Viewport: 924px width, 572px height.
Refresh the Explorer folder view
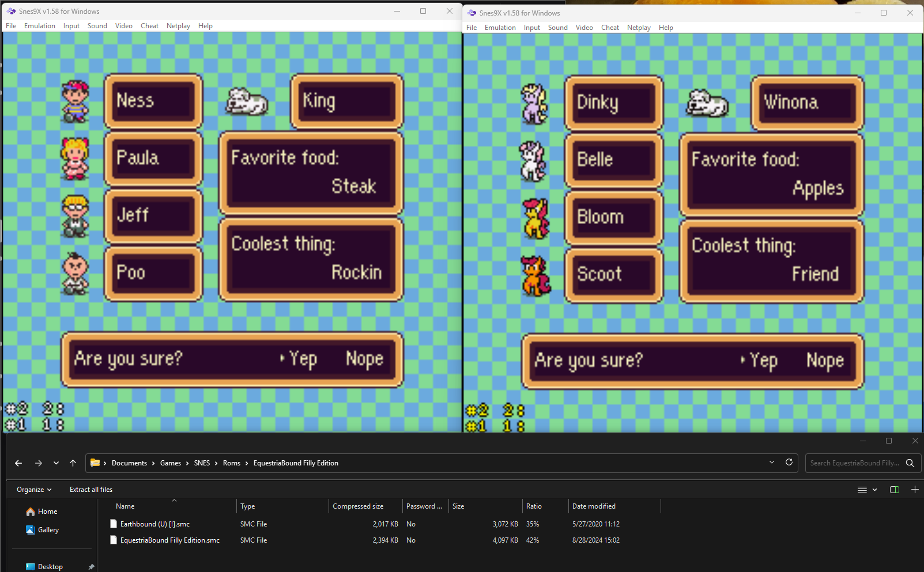pyautogui.click(x=789, y=462)
